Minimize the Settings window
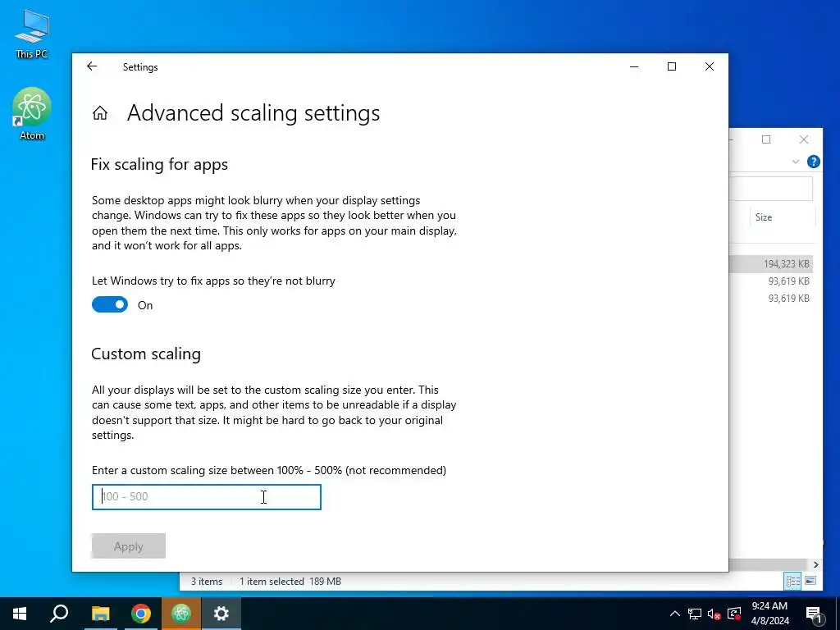840x630 pixels. pyautogui.click(x=634, y=66)
